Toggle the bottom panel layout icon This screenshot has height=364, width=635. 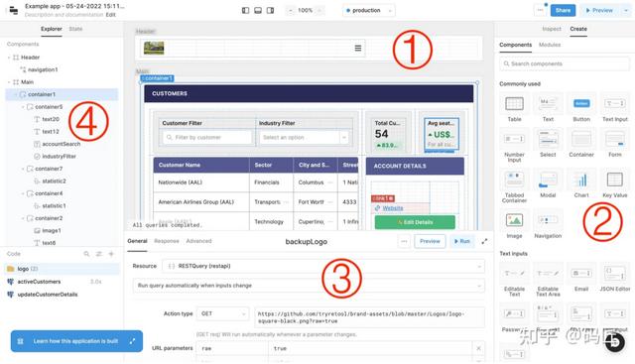point(258,11)
